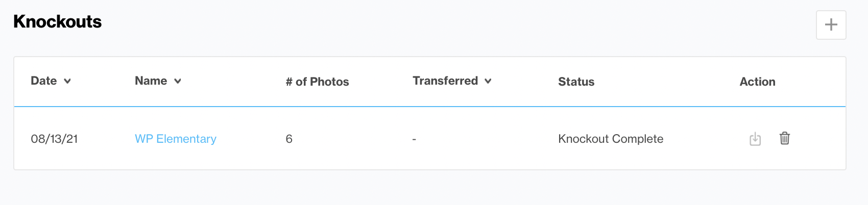Select the Status column header
This screenshot has height=205, width=868.
click(x=576, y=82)
